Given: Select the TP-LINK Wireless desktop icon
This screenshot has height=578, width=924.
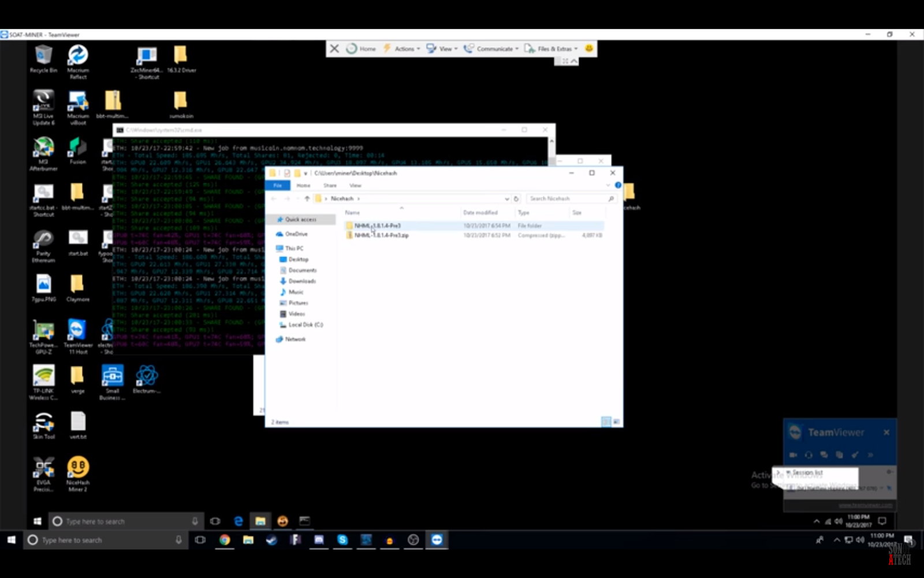Looking at the screenshot, I should tap(43, 382).
